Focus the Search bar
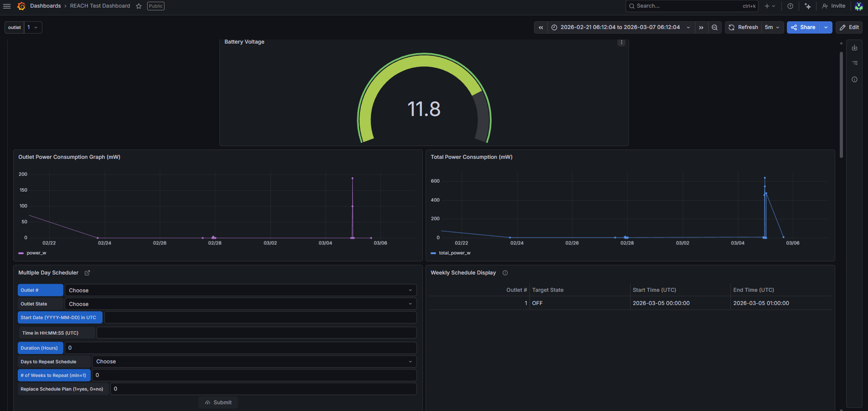Image resolution: width=868 pixels, height=411 pixels. coord(692,6)
